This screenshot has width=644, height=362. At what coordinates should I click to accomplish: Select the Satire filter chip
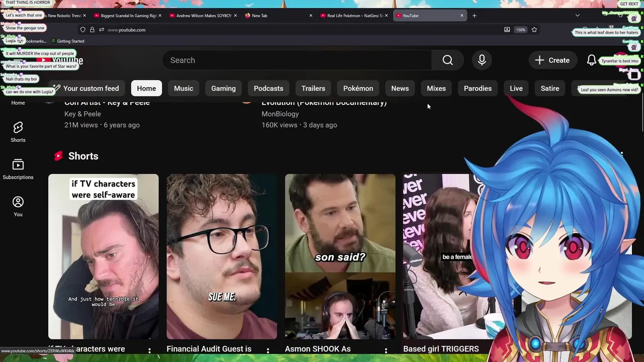tap(550, 88)
